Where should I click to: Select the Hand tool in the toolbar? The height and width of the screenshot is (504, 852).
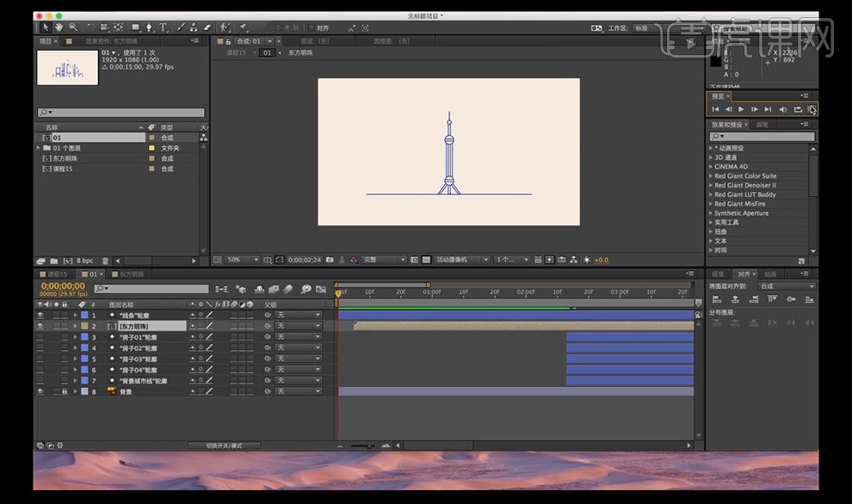coord(59,28)
